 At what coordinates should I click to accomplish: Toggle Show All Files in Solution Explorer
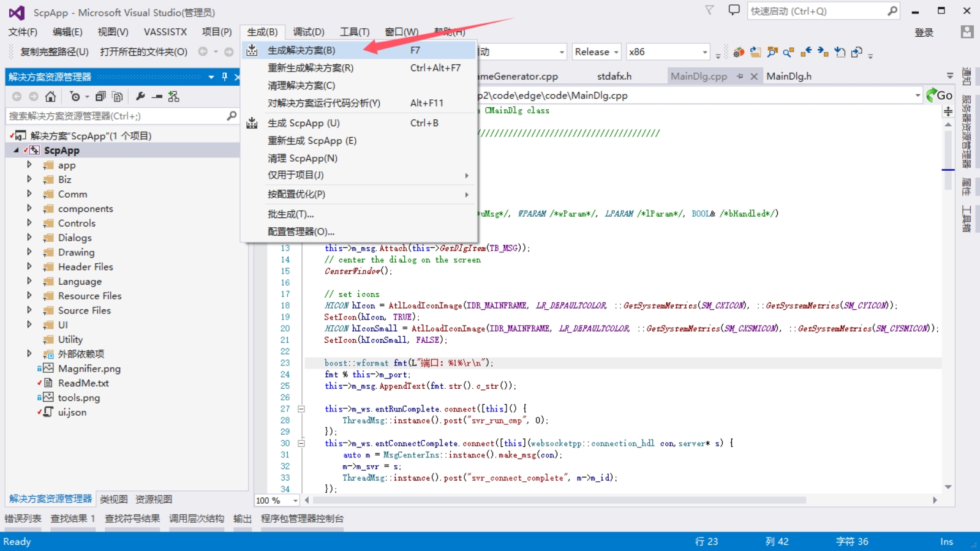(x=117, y=96)
